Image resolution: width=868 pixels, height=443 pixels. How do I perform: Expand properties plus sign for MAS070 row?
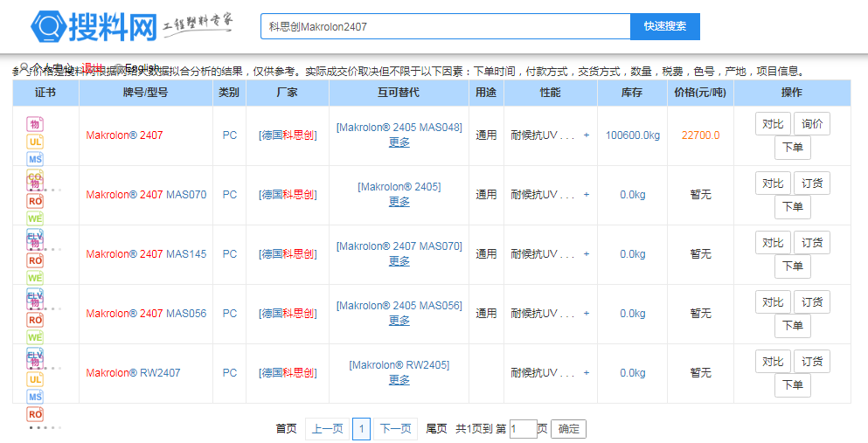click(586, 195)
